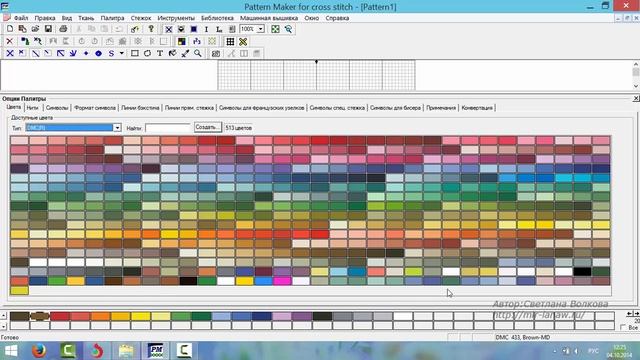Screen dimensions: 640x360
Task: Show stitches as solid color squares
Action: [x=194, y=29]
